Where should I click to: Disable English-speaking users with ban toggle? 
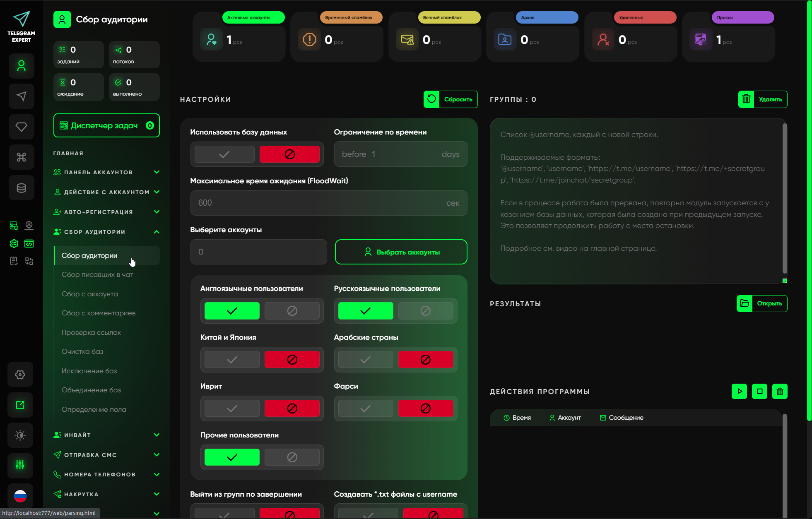tap(292, 311)
